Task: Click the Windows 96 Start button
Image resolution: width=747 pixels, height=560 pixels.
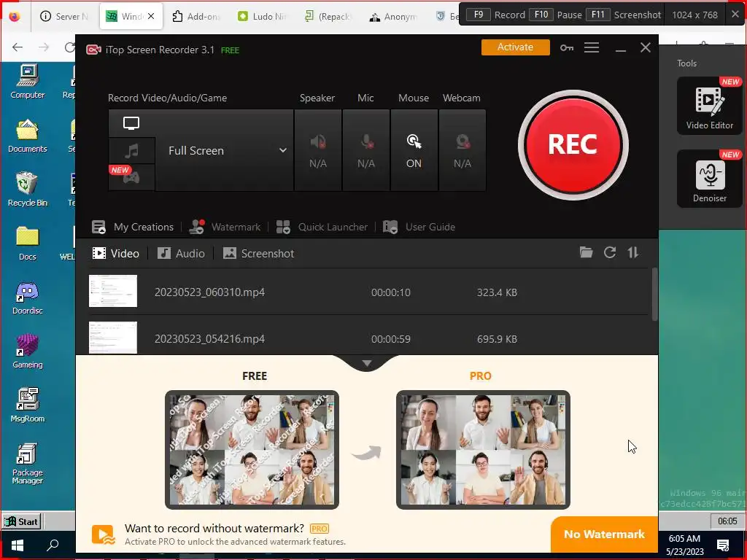Action: pos(21,521)
